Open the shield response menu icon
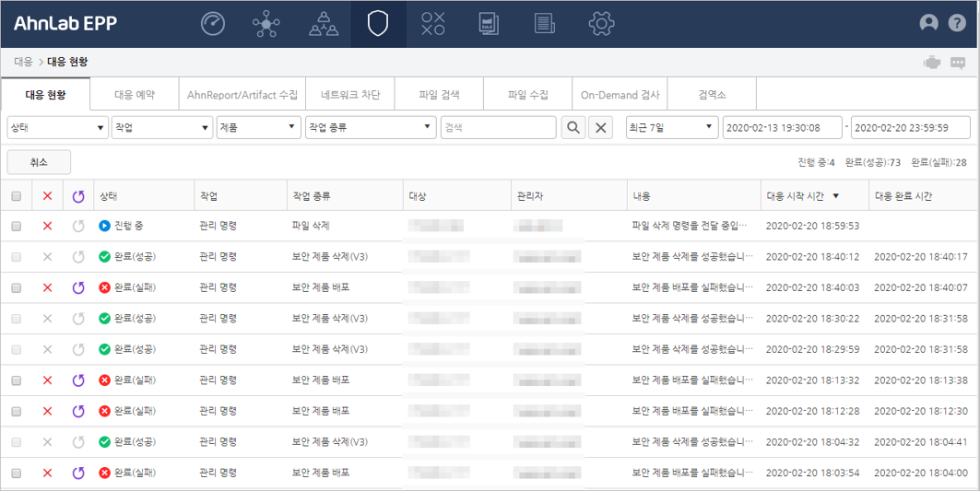The image size is (980, 491). tap(378, 24)
